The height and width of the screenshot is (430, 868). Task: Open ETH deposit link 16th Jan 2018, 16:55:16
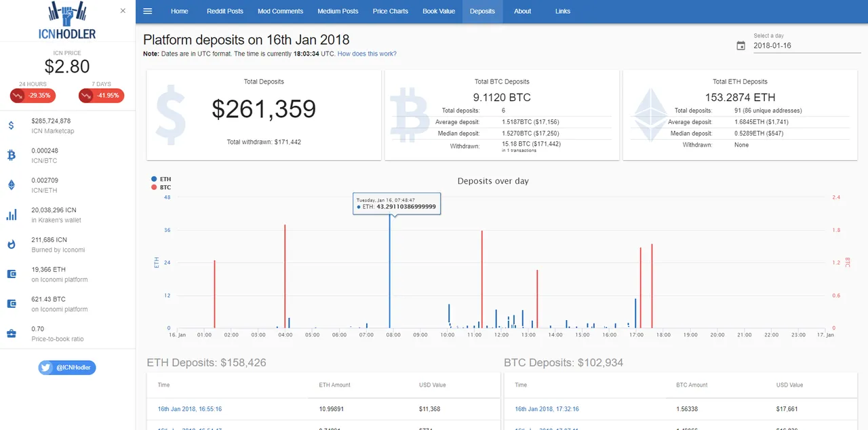(x=190, y=409)
